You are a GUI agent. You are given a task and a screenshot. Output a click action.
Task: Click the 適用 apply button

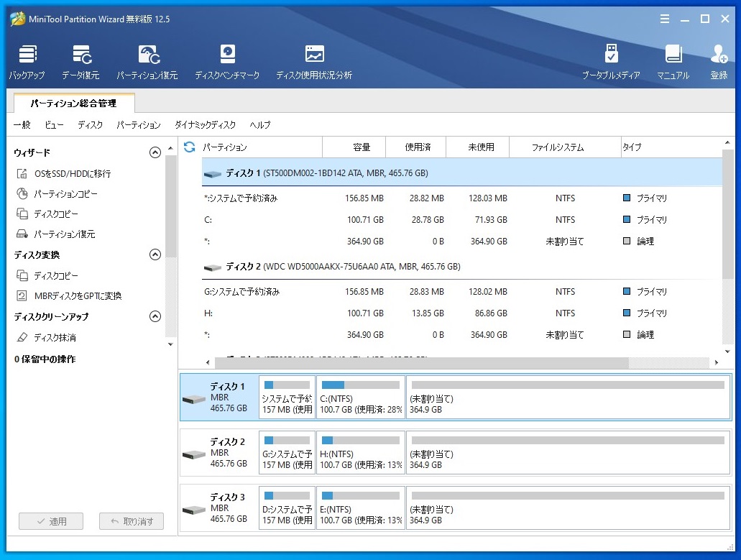pos(51,521)
